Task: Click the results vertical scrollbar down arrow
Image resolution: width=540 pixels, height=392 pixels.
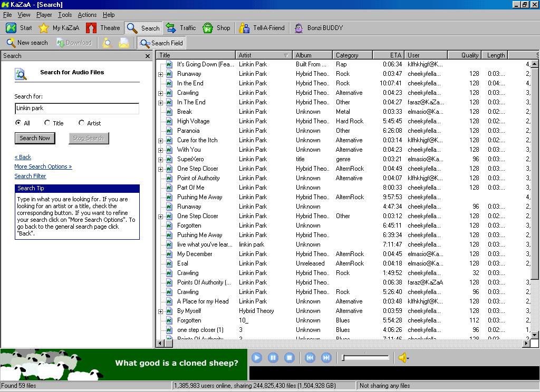Action: (535, 335)
